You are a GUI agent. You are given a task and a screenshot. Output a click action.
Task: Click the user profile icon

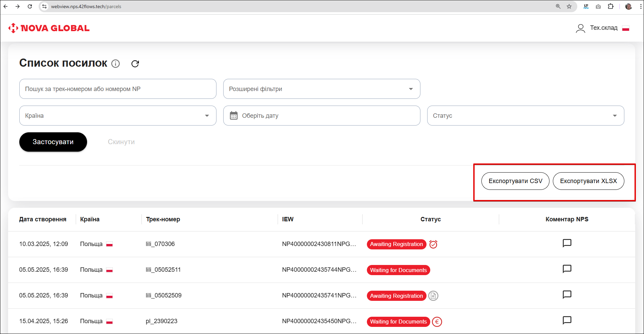click(x=580, y=28)
